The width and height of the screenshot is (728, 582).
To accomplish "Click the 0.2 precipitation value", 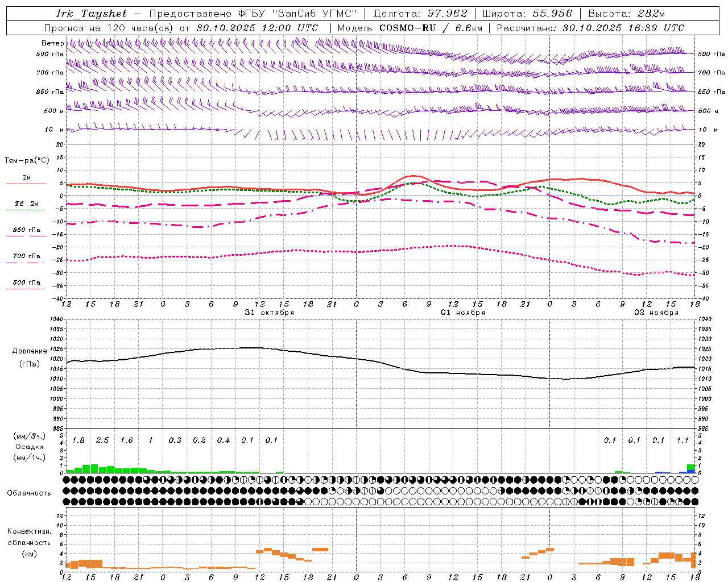I will (x=199, y=440).
